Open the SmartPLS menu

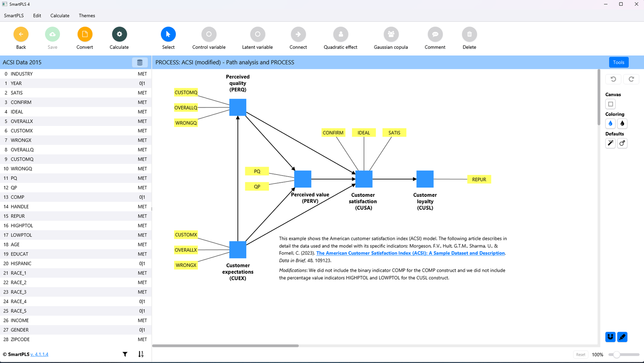tap(14, 16)
